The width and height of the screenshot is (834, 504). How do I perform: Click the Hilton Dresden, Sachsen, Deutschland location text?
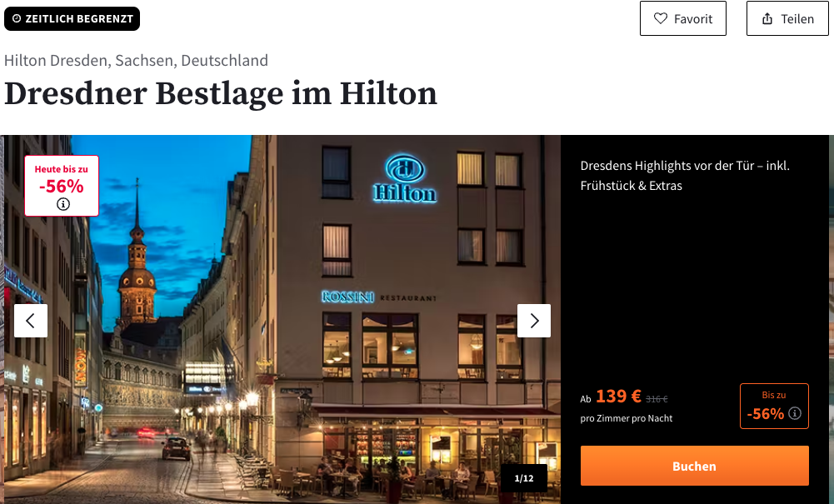point(136,61)
